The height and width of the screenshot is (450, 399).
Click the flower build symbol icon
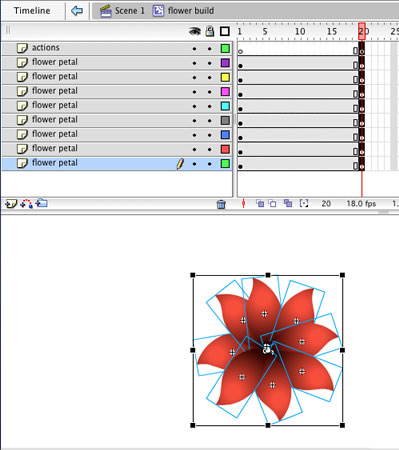[x=158, y=11]
